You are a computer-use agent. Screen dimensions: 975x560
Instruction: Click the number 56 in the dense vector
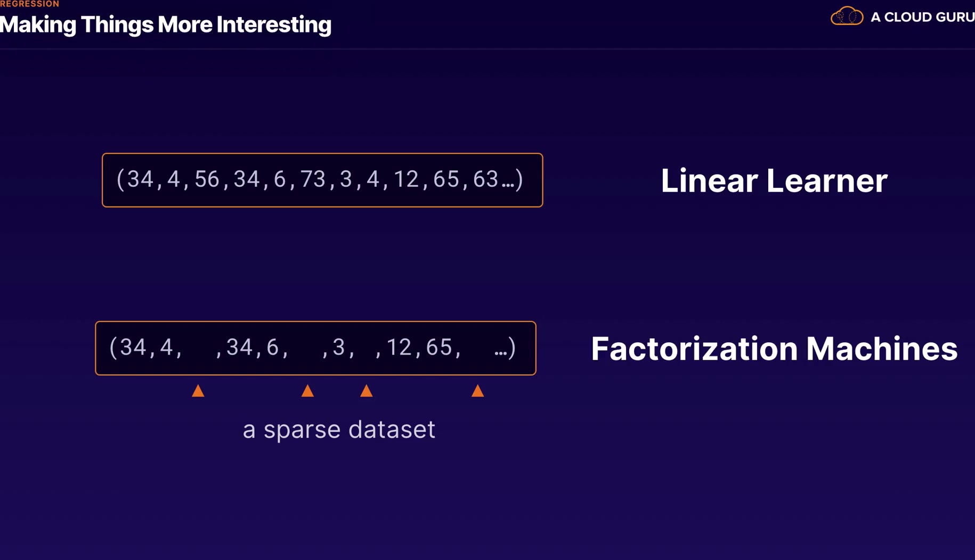click(x=207, y=179)
